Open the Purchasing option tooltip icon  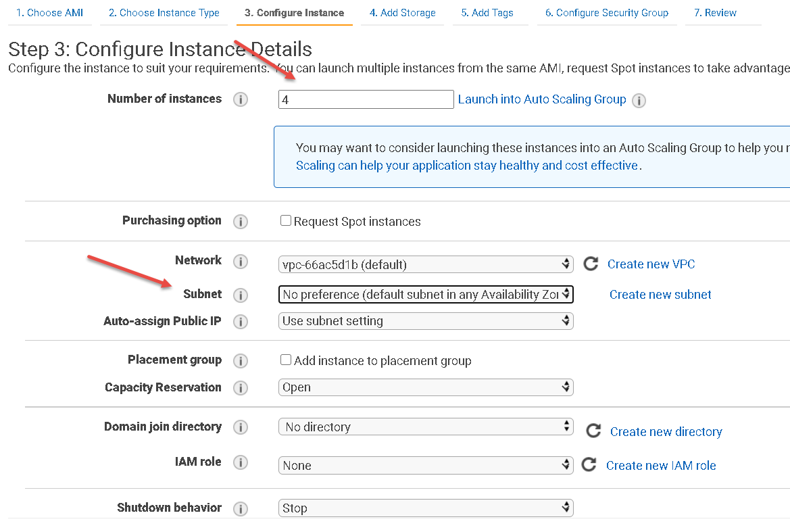point(240,221)
